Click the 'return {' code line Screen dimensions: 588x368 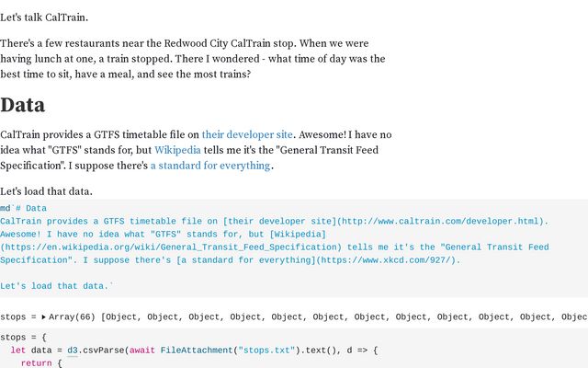pyautogui.click(x=41, y=362)
